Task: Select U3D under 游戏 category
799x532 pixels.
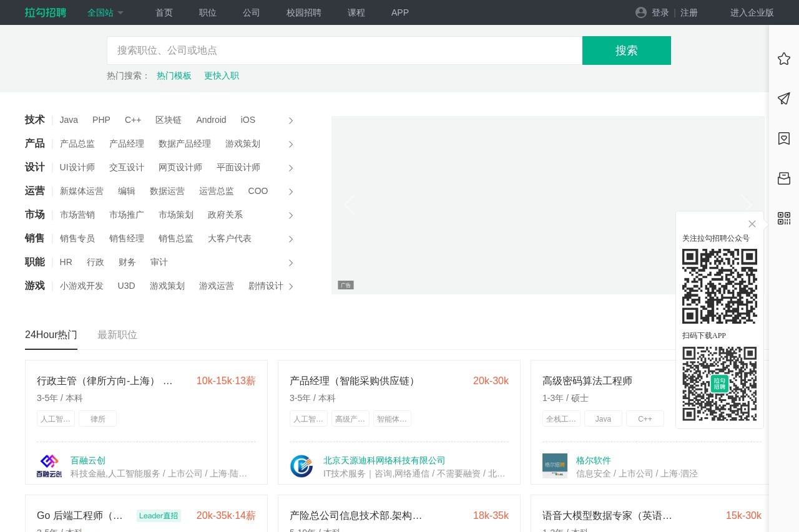Action: pyautogui.click(x=127, y=286)
